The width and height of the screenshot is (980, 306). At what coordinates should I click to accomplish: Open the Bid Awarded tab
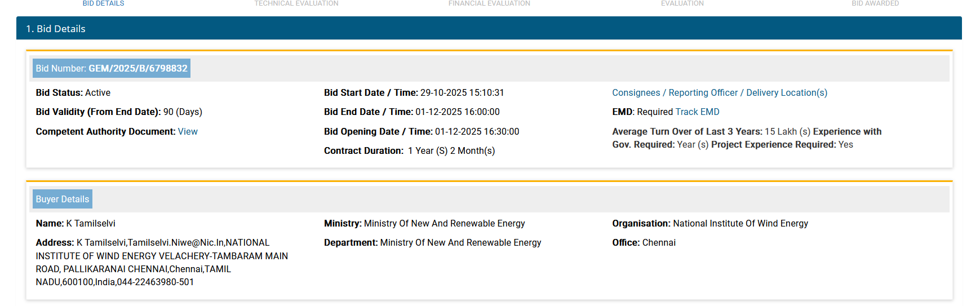[875, 3]
